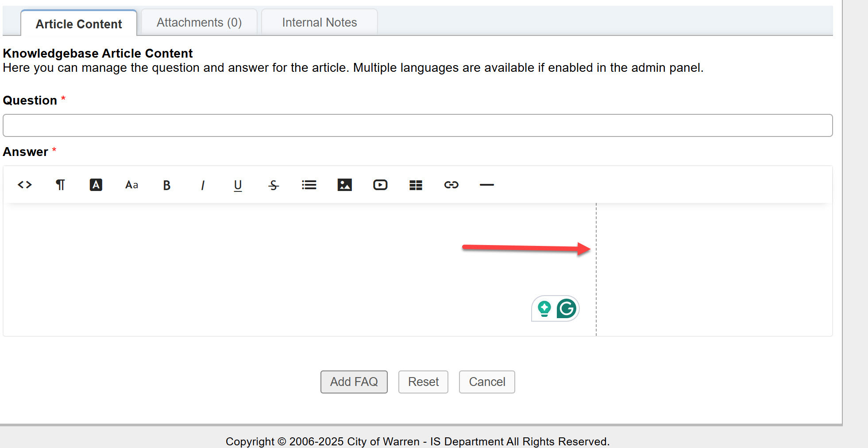Screen dimensions: 868x448
Task: Open the text color picker
Action: tap(96, 185)
